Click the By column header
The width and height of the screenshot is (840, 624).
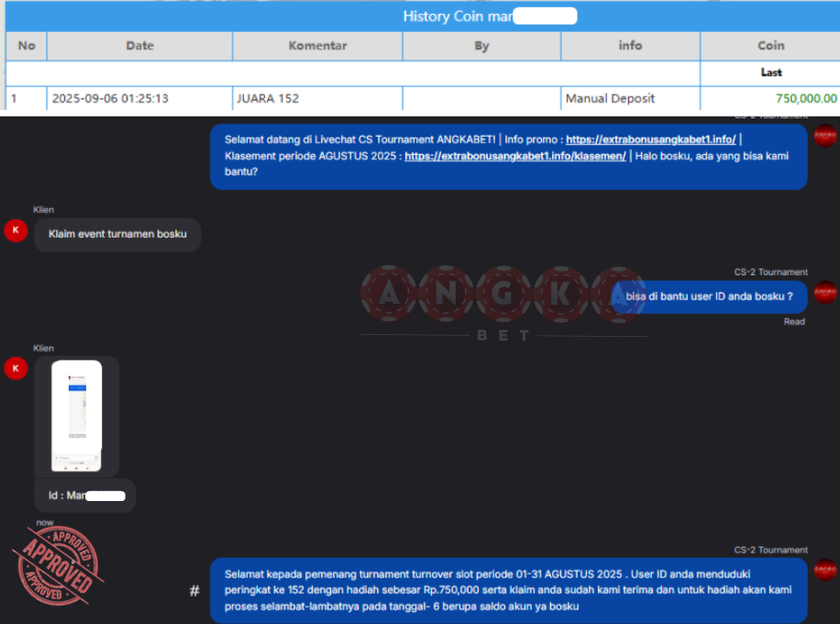(481, 46)
